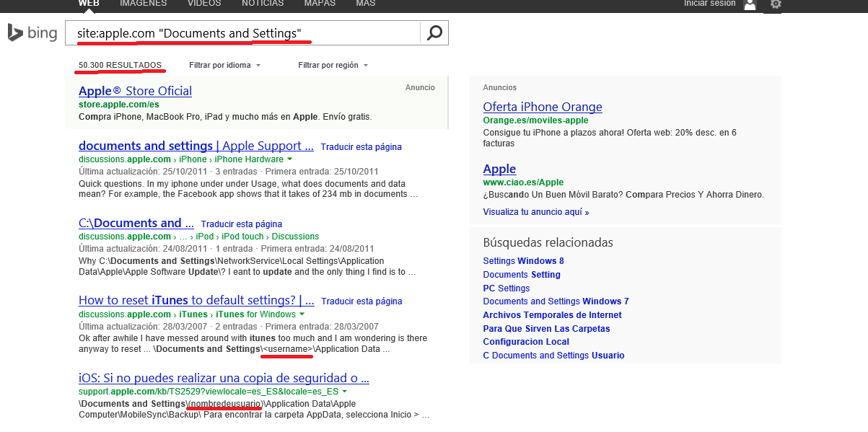Screen dimensions: 868x432
Task: Select 'C Documents and Settings Usuario' related search
Action: (x=553, y=356)
